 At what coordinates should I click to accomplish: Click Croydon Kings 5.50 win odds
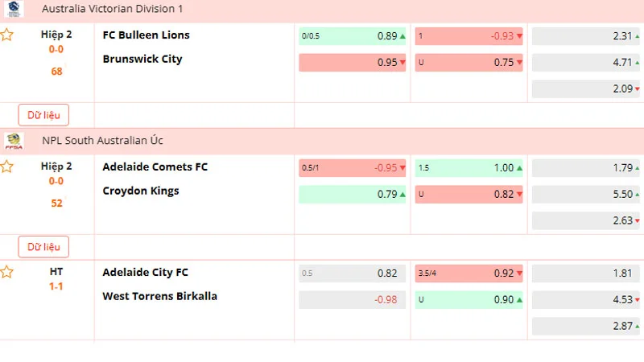point(586,195)
